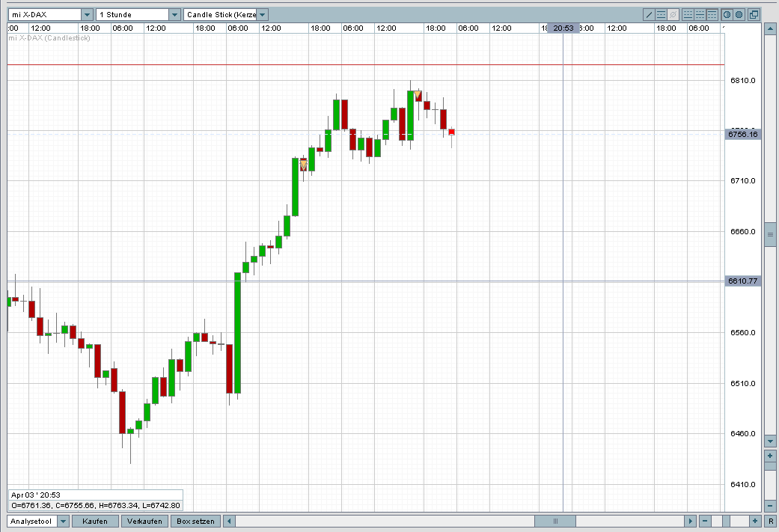Detach chart with overlapping windows icon
This screenshot has width=779, height=532.
(x=754, y=15)
